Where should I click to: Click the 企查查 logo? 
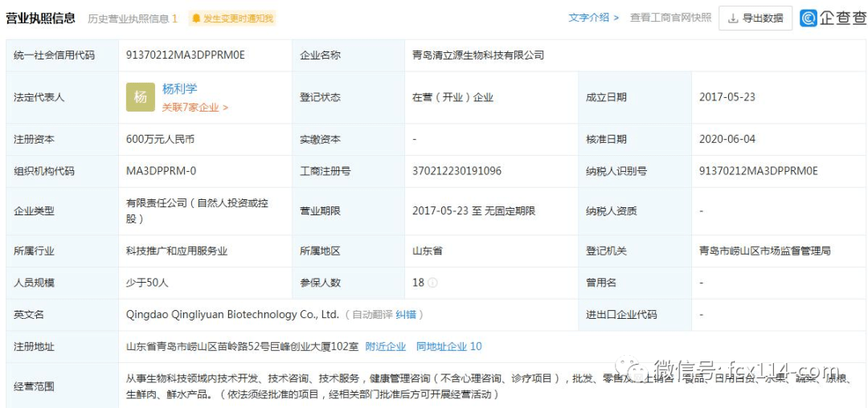[x=833, y=18]
